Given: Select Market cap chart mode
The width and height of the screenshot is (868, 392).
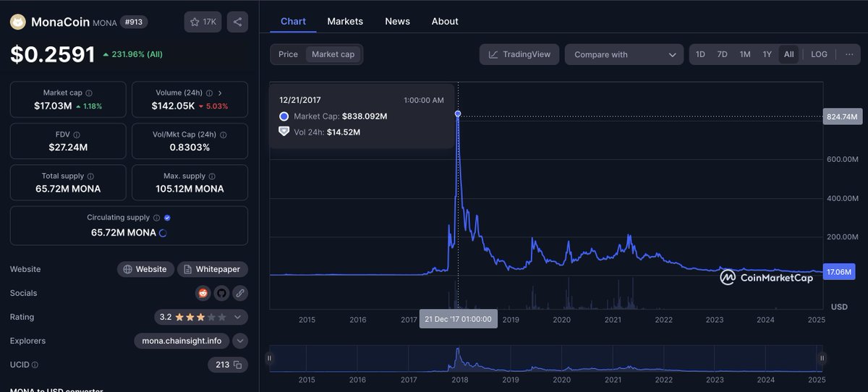Looking at the screenshot, I should pyautogui.click(x=333, y=54).
